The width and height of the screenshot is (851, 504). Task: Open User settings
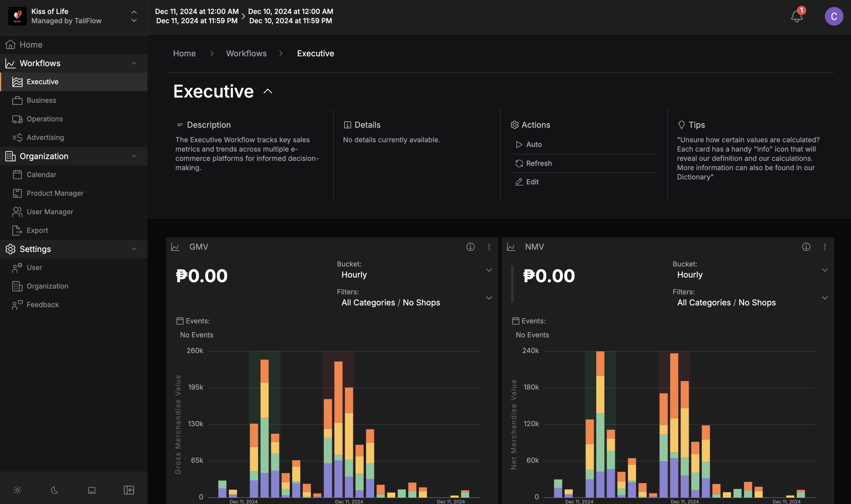click(x=74, y=268)
